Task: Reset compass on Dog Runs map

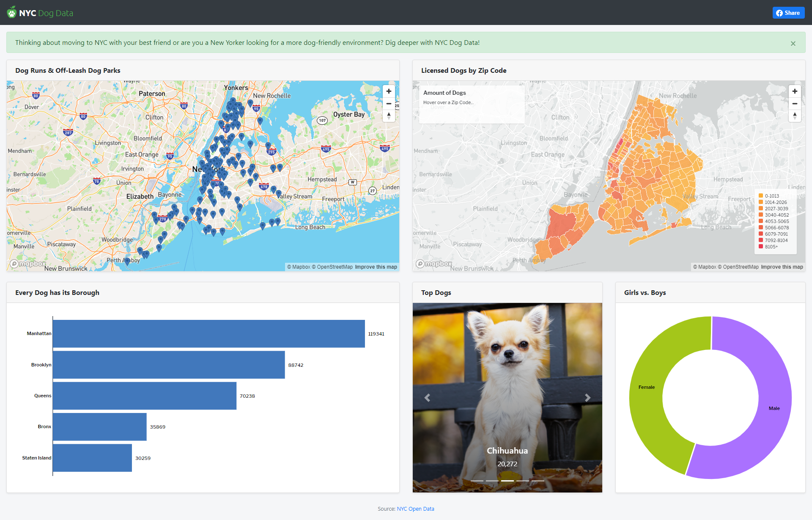Action: (x=389, y=116)
